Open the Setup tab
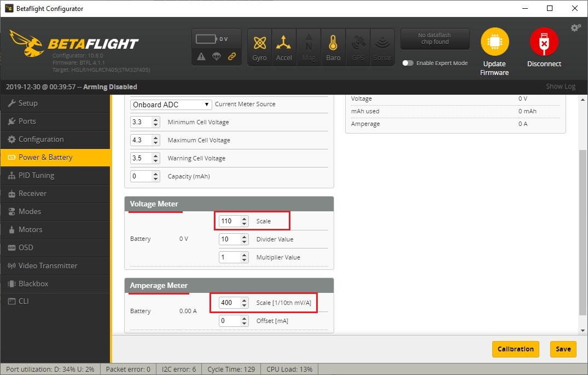This screenshot has width=588, height=375. pos(55,103)
